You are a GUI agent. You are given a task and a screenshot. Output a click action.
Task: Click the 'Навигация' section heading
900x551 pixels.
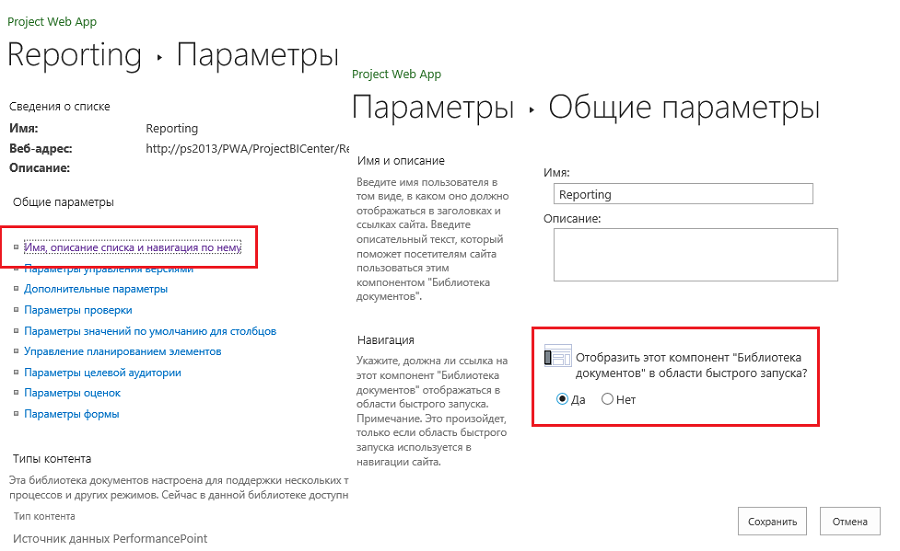tap(386, 340)
